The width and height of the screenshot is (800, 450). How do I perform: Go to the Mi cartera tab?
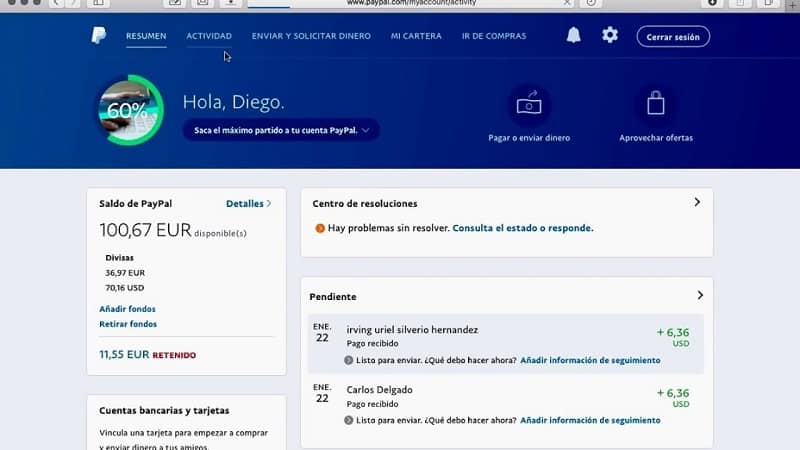click(x=416, y=36)
